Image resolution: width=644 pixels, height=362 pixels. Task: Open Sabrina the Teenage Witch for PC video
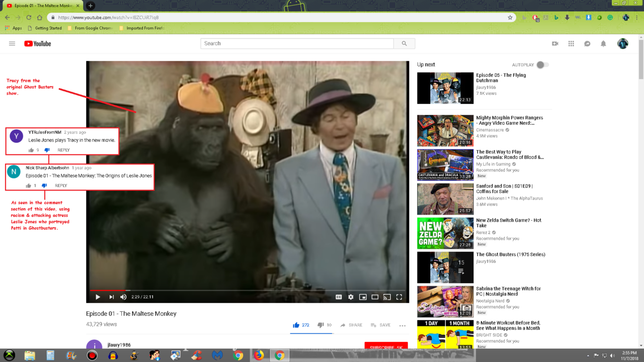509,291
